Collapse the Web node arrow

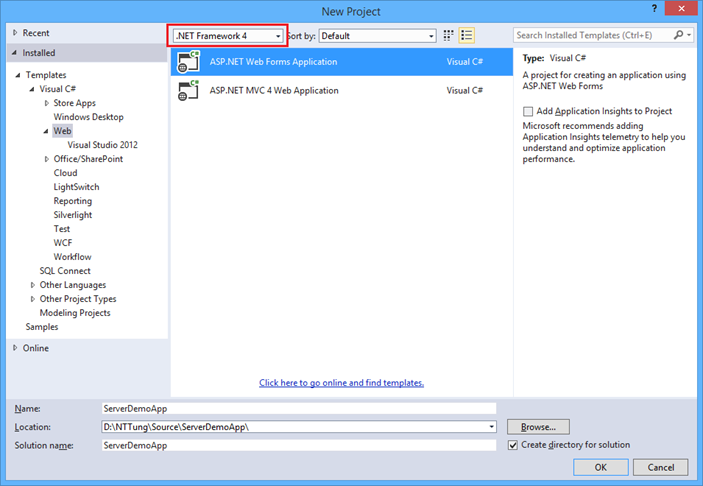(46, 131)
